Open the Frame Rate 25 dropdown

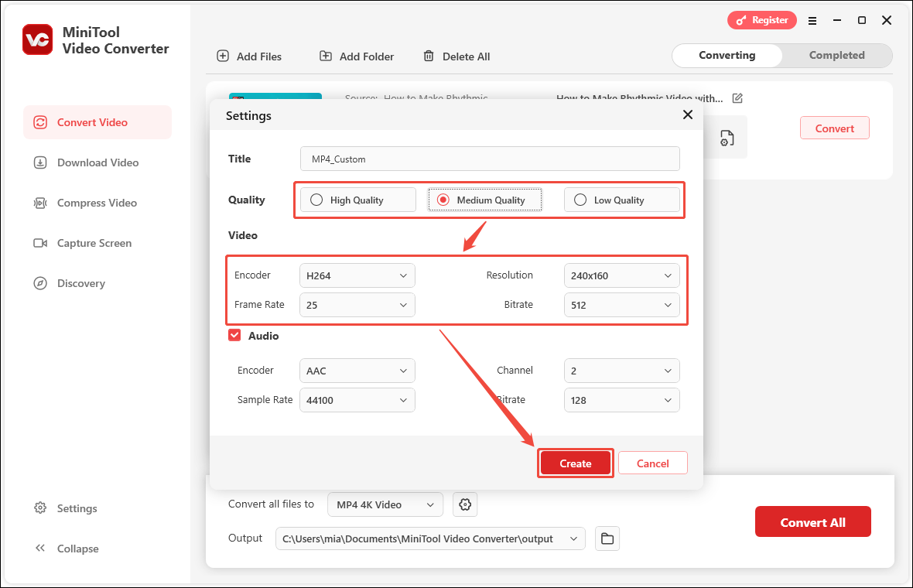pyautogui.click(x=357, y=305)
